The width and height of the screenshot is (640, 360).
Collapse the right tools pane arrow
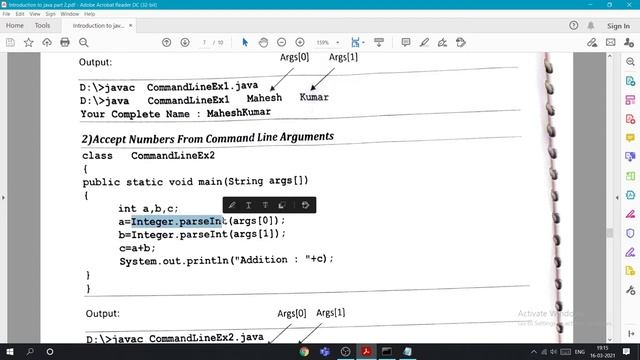617,198
